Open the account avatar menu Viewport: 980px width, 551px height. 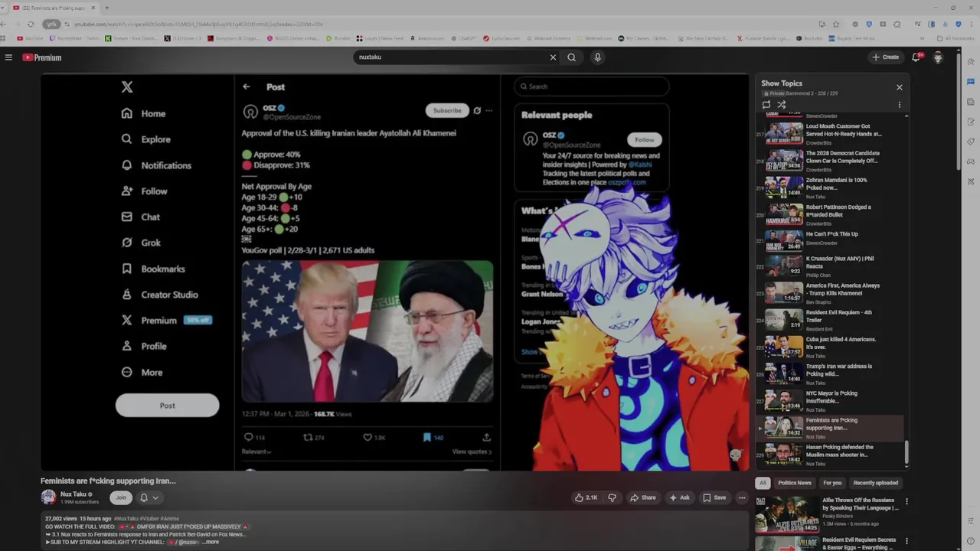(938, 57)
